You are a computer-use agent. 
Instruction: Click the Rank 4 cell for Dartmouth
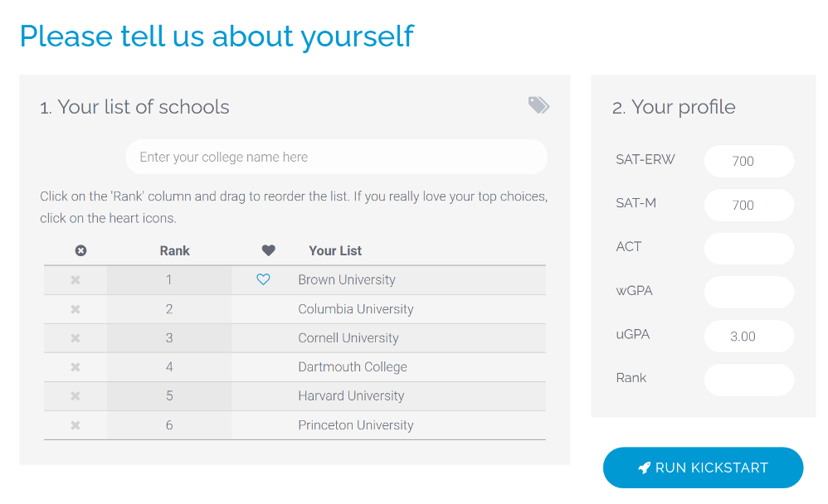[x=169, y=367]
